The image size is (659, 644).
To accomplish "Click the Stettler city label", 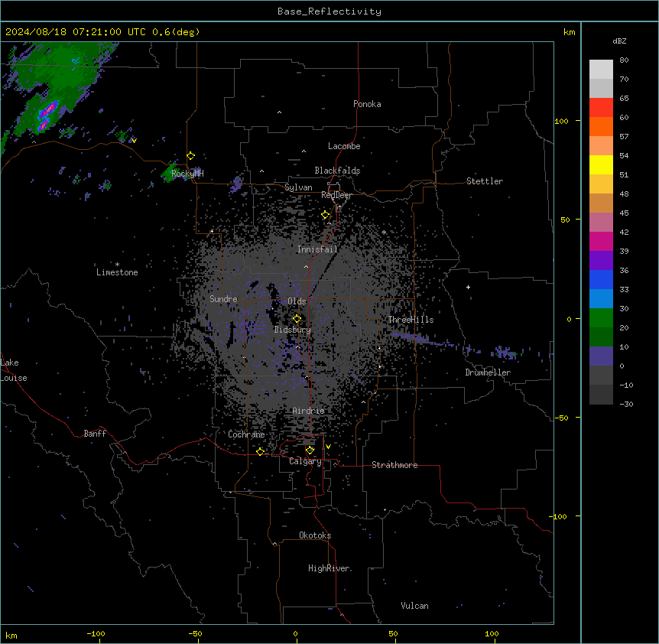I will (485, 181).
